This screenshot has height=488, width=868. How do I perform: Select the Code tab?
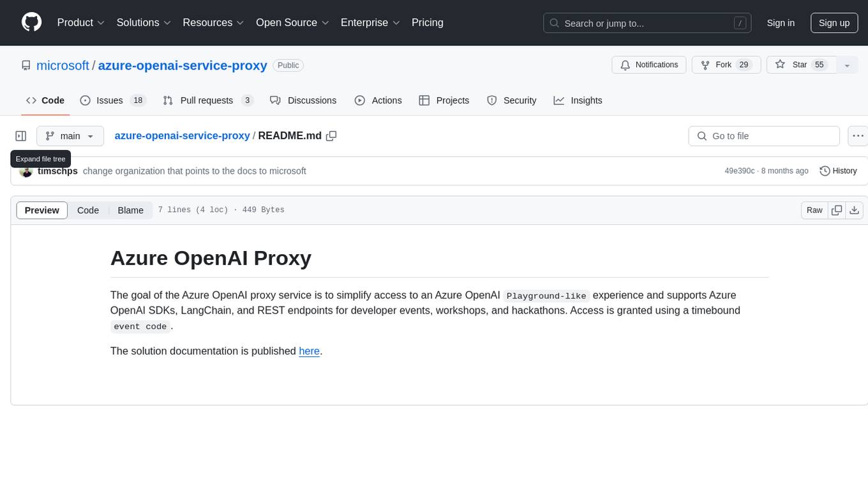pos(45,100)
